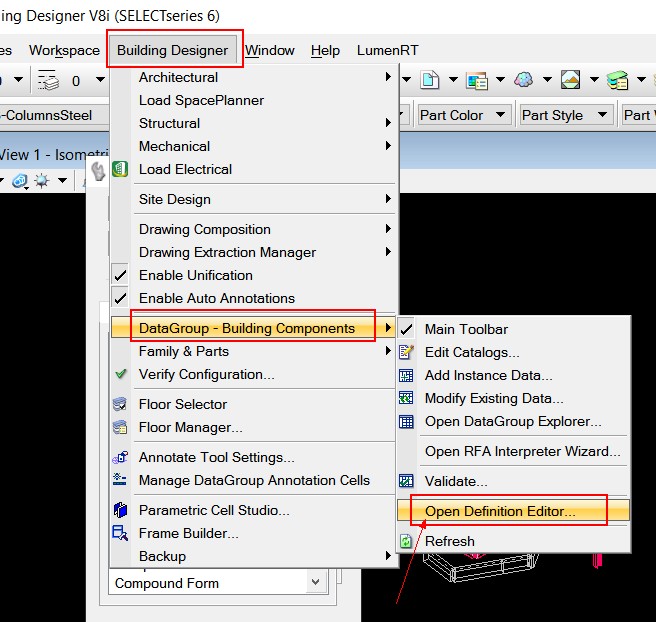Click the green Refresh icon
This screenshot has width=656, height=622.
coord(406,541)
